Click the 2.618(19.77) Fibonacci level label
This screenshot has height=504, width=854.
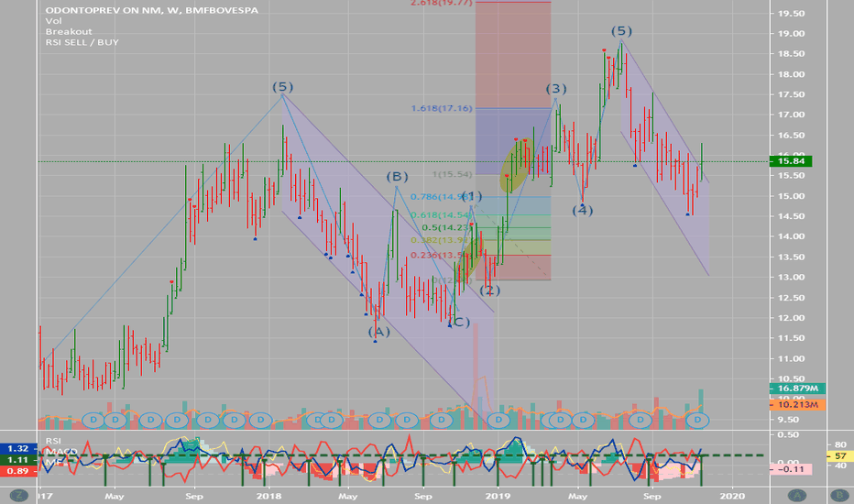(x=442, y=3)
